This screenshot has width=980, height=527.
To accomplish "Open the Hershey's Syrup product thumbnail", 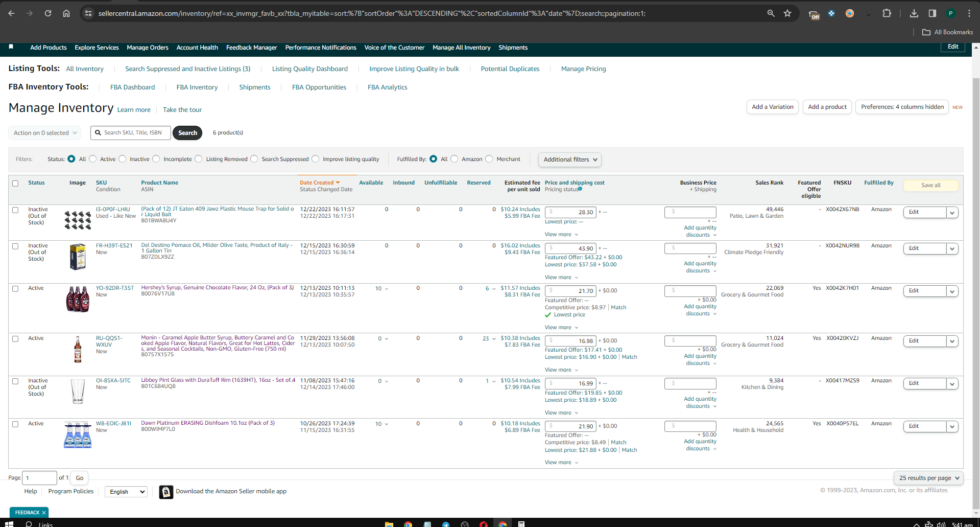I will [x=78, y=300].
